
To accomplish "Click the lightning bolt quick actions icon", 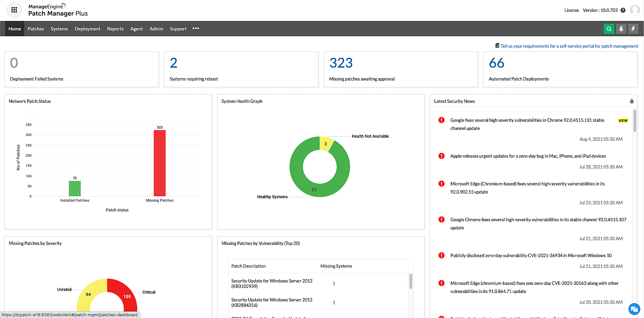I will click(x=633, y=29).
